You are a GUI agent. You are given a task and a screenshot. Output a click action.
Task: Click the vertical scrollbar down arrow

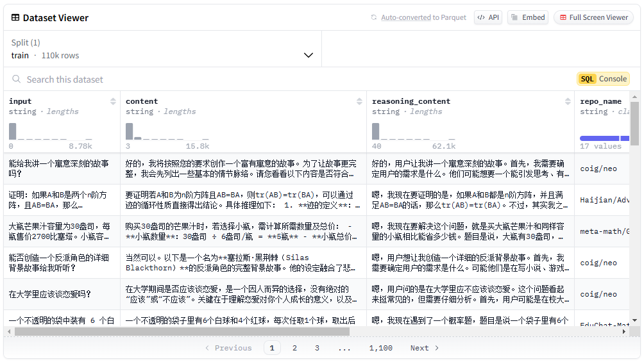click(x=634, y=320)
